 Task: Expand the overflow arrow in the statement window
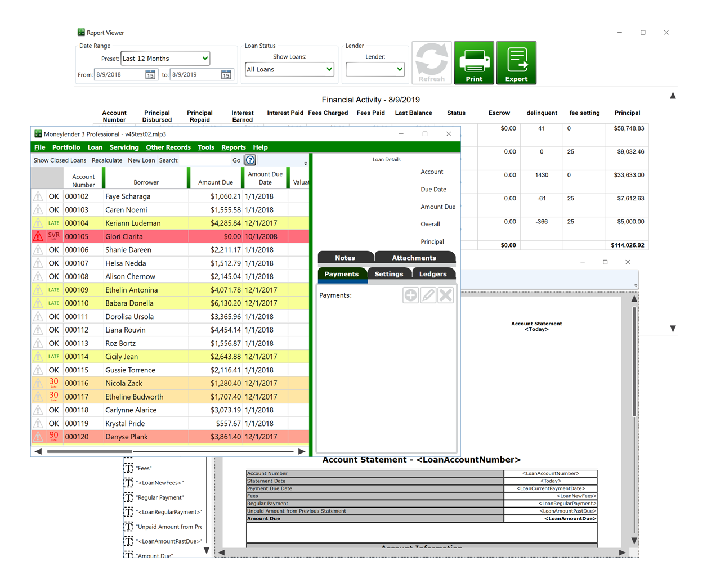pyautogui.click(x=636, y=286)
